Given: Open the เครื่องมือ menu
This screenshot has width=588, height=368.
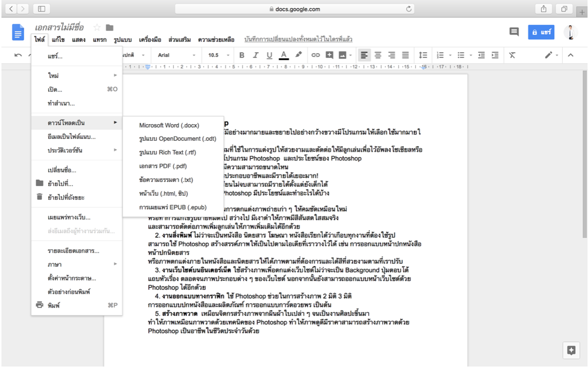Looking at the screenshot, I should point(150,39).
